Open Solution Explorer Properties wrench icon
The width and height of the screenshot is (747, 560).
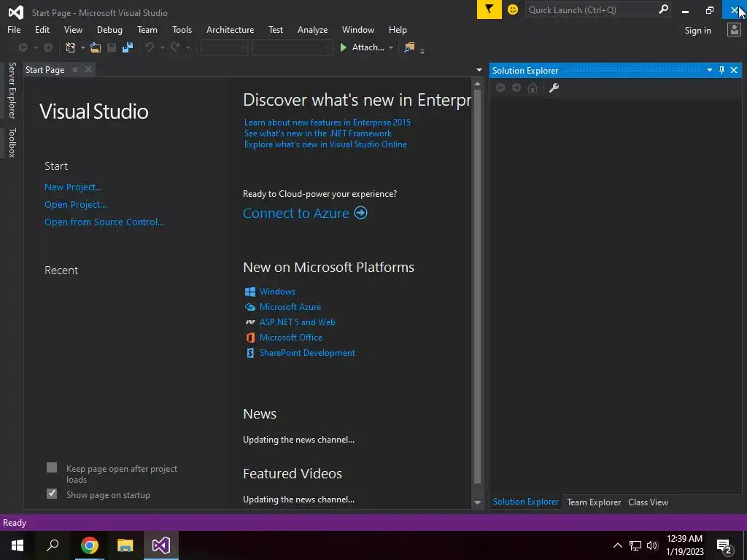tap(554, 87)
